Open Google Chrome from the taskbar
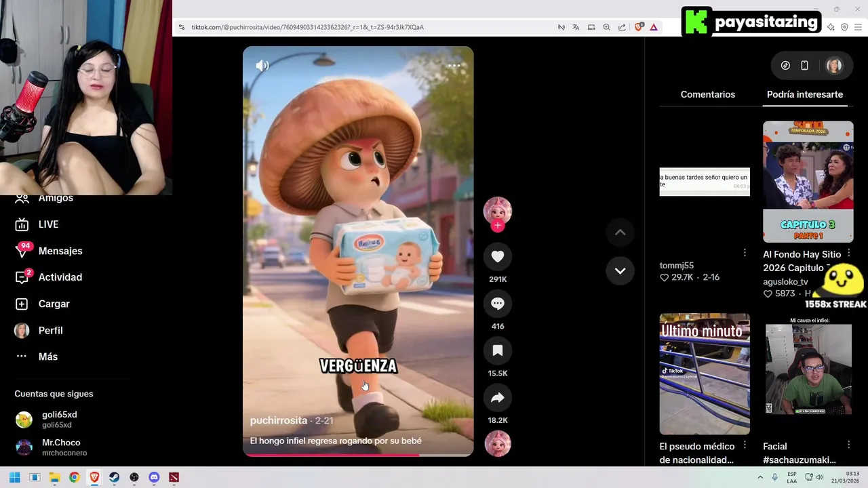This screenshot has height=488, width=868. tap(75, 477)
